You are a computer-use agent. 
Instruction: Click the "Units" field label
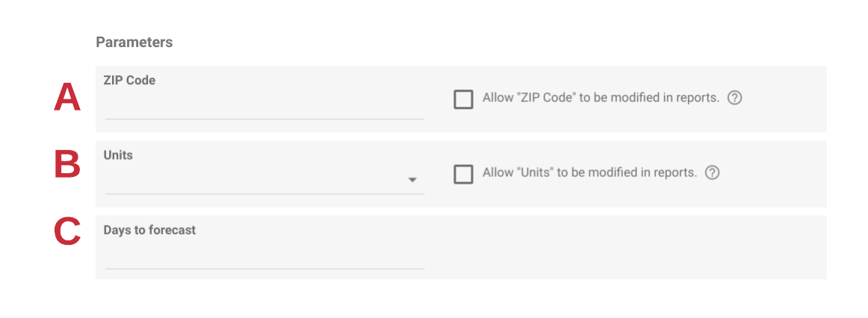(x=118, y=155)
